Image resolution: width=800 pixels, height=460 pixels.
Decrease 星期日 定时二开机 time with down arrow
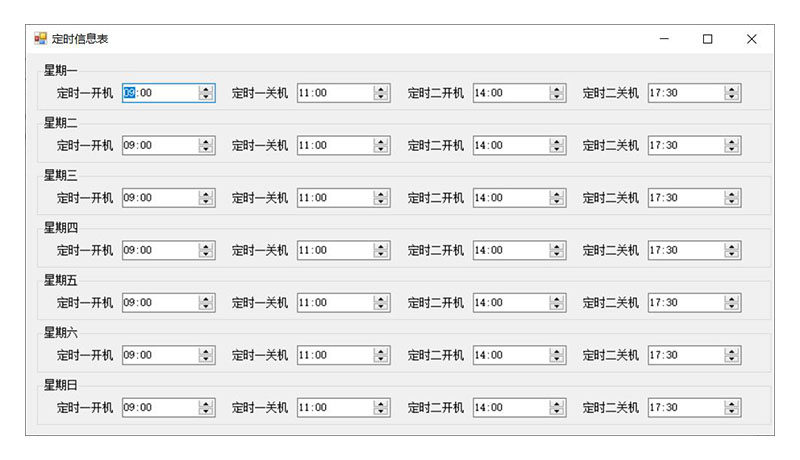(557, 412)
